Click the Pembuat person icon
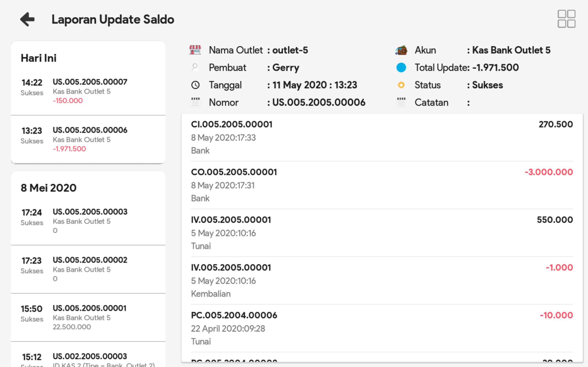 pyautogui.click(x=195, y=67)
